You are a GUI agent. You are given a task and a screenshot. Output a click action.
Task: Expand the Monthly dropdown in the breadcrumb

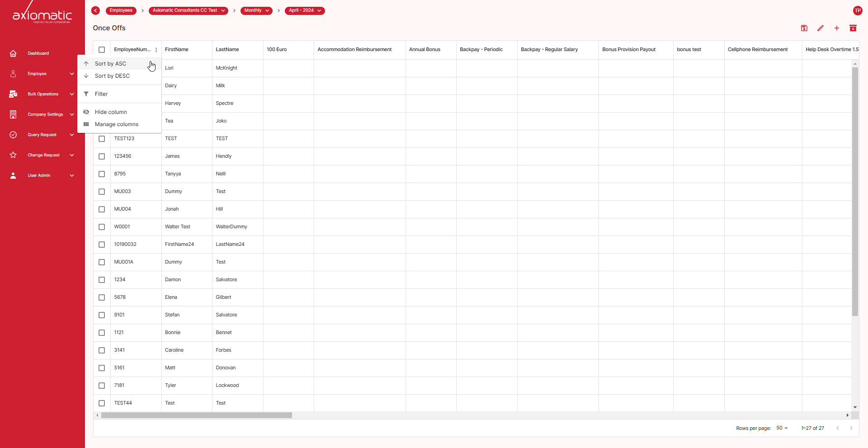(256, 10)
